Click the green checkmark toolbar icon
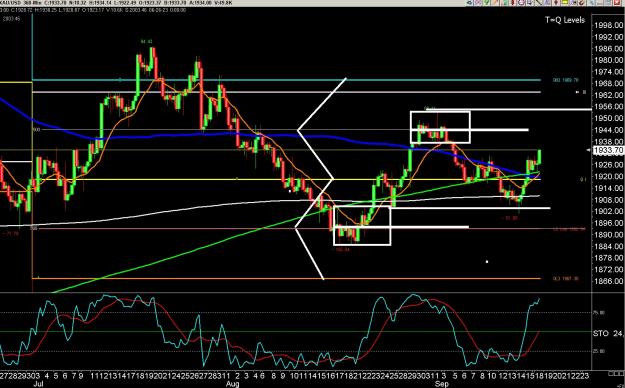This screenshot has width=625, height=388. (x=487, y=2)
